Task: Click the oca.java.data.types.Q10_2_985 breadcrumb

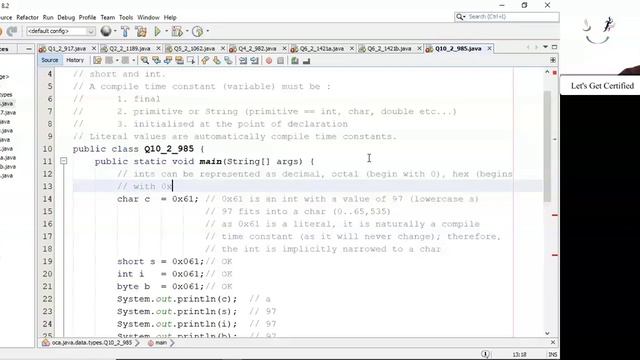Action: tap(88, 343)
